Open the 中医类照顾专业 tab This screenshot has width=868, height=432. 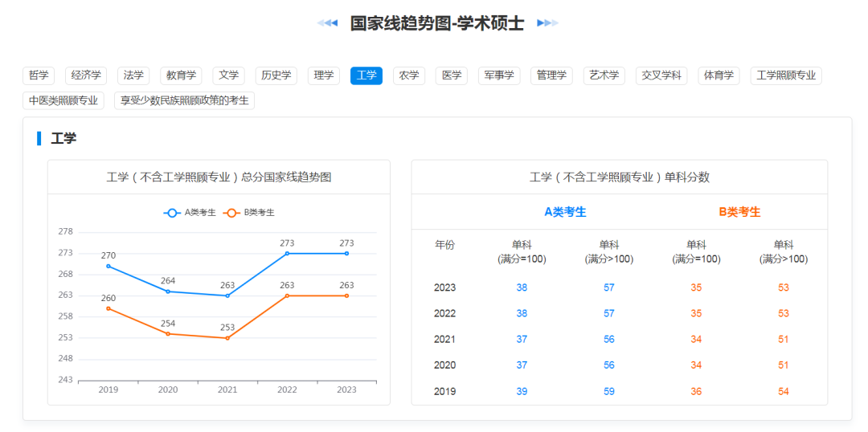click(63, 100)
